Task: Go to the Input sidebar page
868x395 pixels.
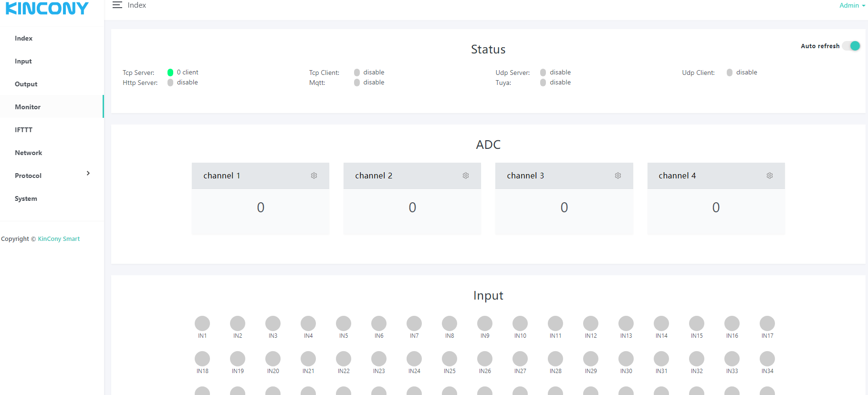Action: pyautogui.click(x=23, y=61)
